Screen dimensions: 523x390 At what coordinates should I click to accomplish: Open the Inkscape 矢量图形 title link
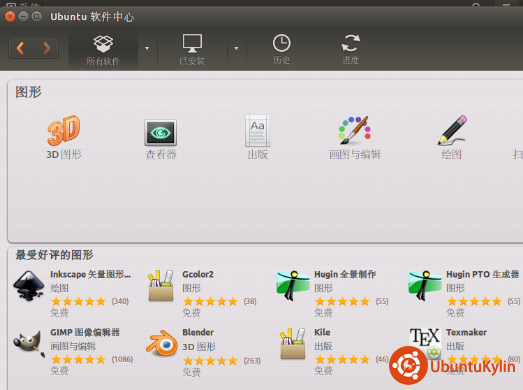click(x=90, y=275)
